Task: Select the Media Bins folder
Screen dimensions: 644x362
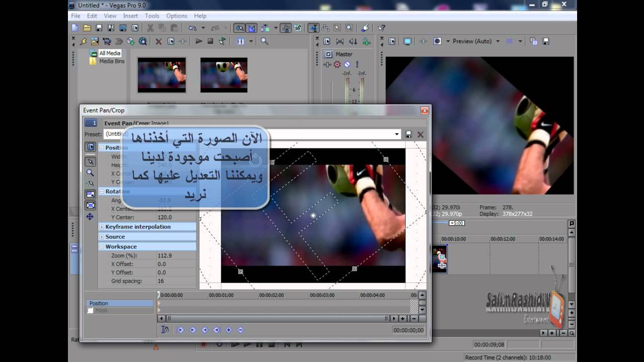Action: tap(112, 61)
